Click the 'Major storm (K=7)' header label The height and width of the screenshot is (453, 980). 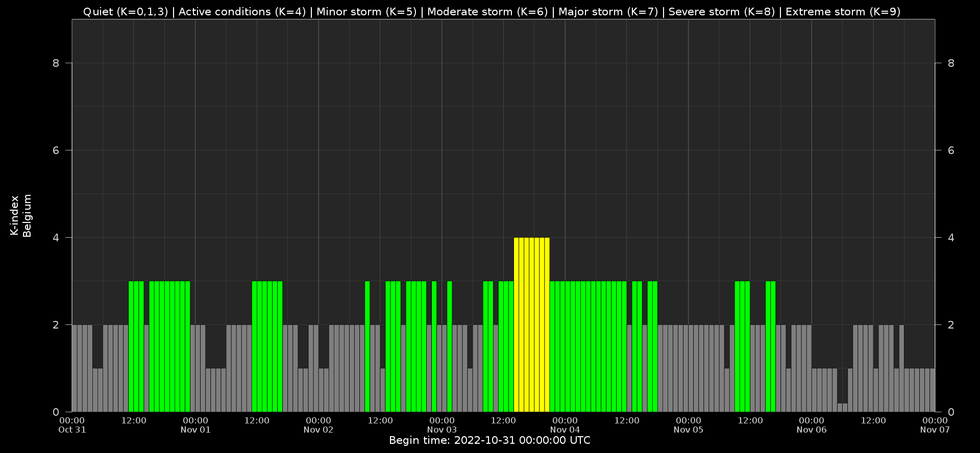point(608,12)
